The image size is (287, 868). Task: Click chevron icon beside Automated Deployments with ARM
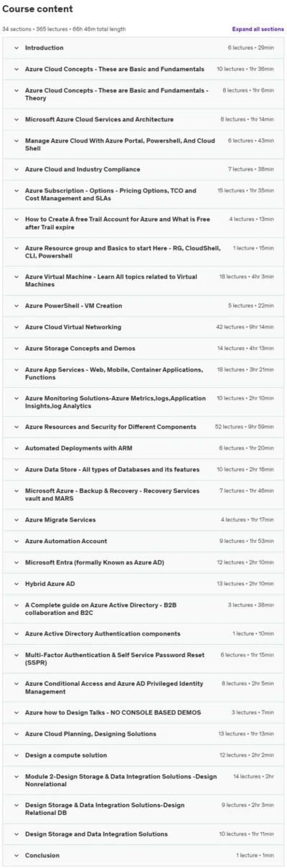point(15,448)
